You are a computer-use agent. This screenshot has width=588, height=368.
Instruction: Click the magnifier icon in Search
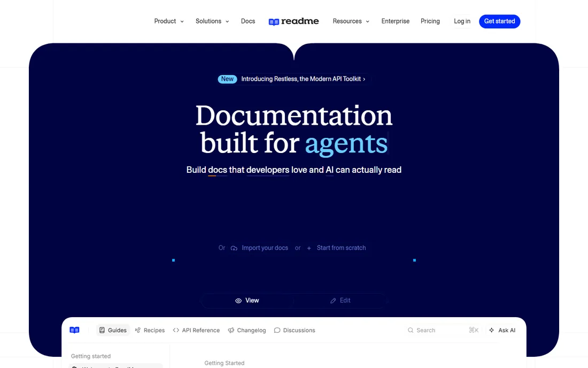[411, 330]
